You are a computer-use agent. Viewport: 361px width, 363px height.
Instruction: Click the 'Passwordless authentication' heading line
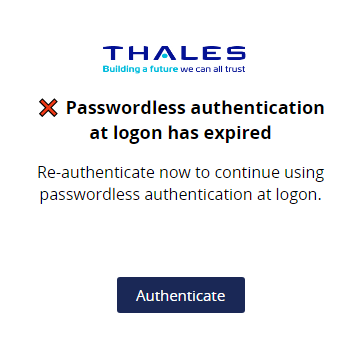(x=195, y=108)
